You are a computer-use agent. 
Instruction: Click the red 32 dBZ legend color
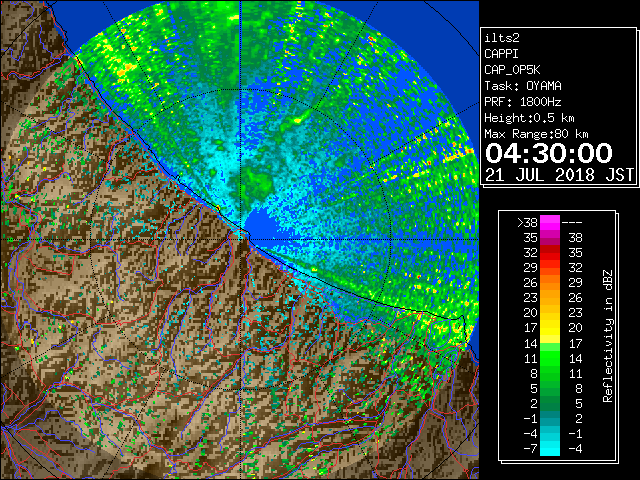[550, 253]
